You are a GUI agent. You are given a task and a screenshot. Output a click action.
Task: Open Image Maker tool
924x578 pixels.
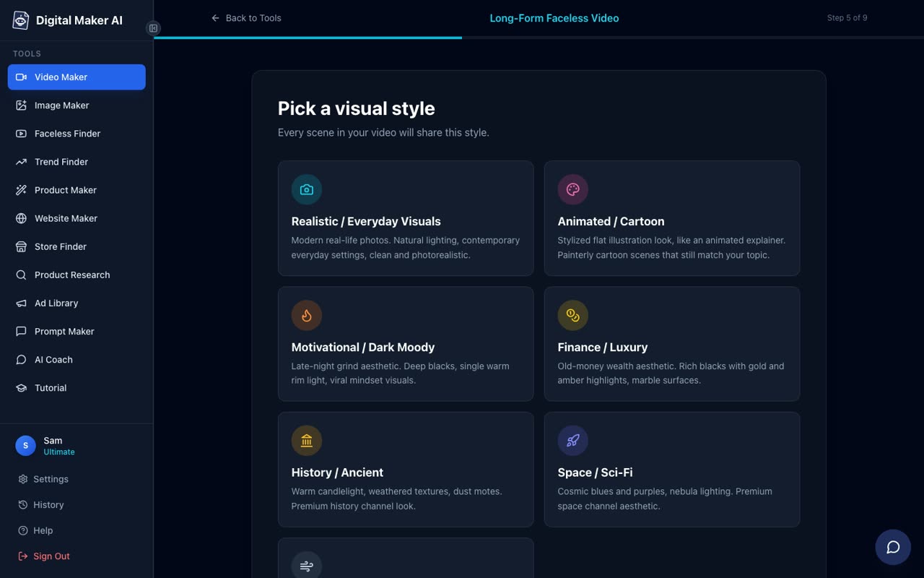tap(77, 105)
